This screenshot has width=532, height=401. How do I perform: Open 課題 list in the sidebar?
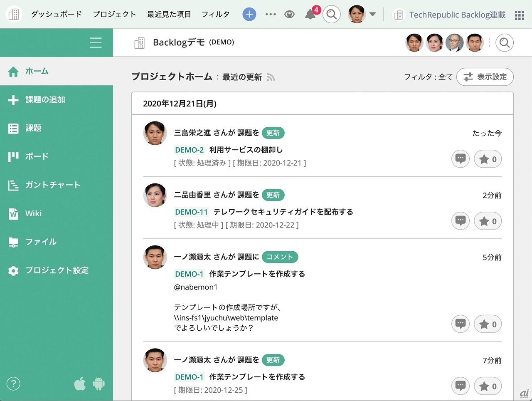(57, 128)
